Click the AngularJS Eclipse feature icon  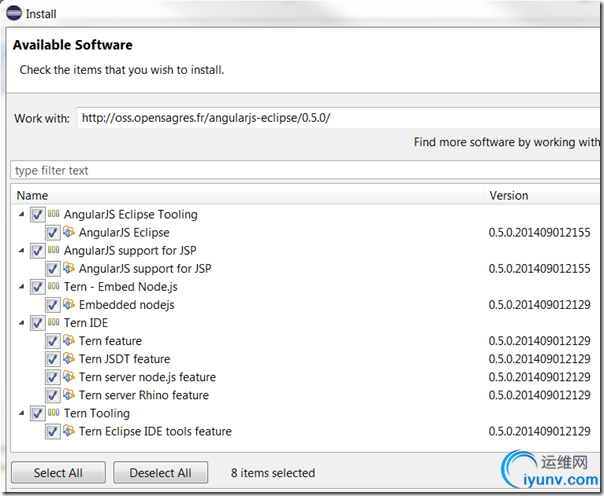[x=69, y=232]
